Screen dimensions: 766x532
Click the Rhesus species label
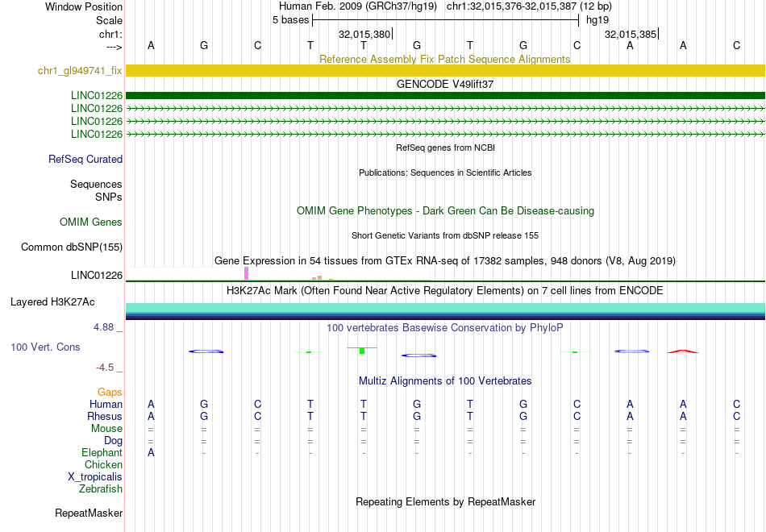pyautogui.click(x=105, y=416)
